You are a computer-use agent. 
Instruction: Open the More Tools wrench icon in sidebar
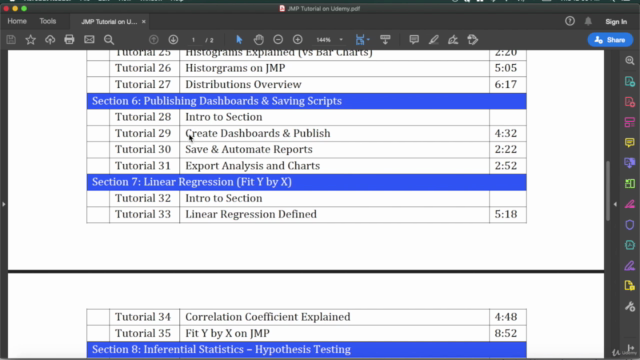click(630, 306)
